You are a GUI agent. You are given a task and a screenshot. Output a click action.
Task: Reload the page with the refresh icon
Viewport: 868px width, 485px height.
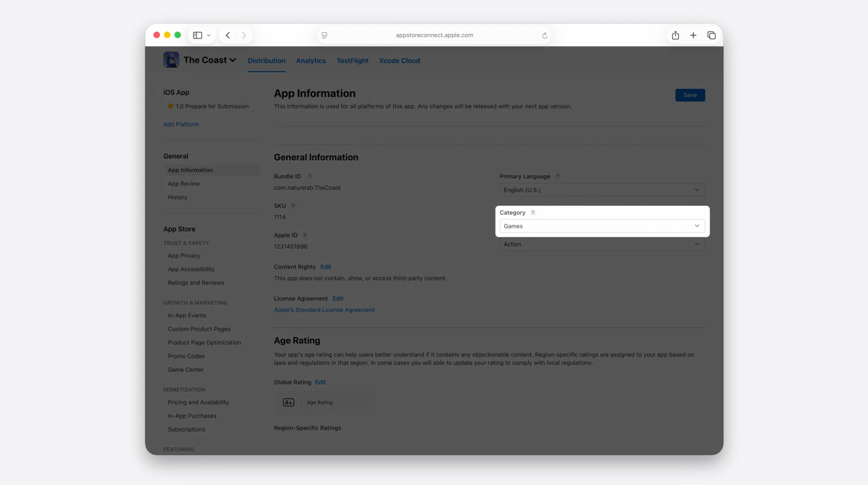point(544,35)
